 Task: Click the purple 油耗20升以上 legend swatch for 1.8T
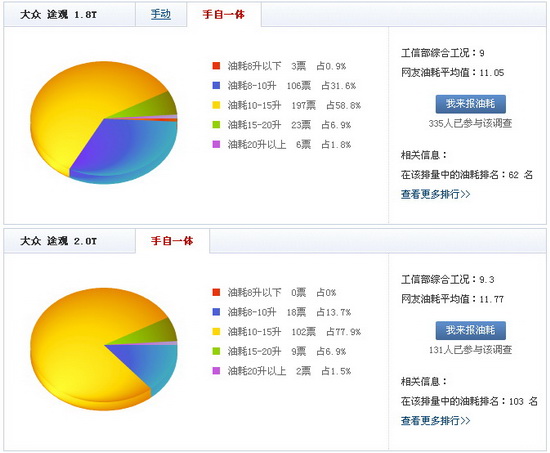pos(216,144)
